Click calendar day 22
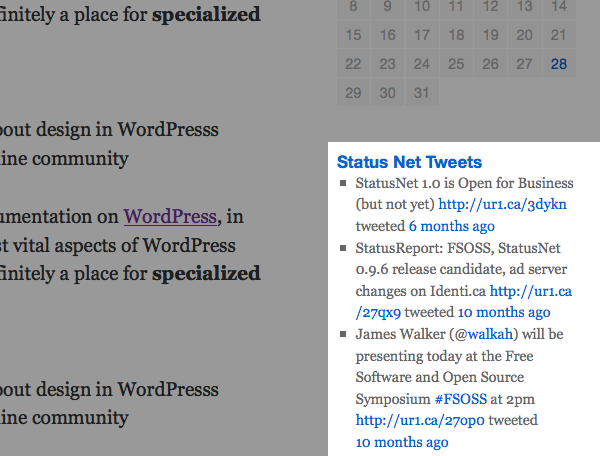Screen dimensions: 600x456 [x=352, y=64]
